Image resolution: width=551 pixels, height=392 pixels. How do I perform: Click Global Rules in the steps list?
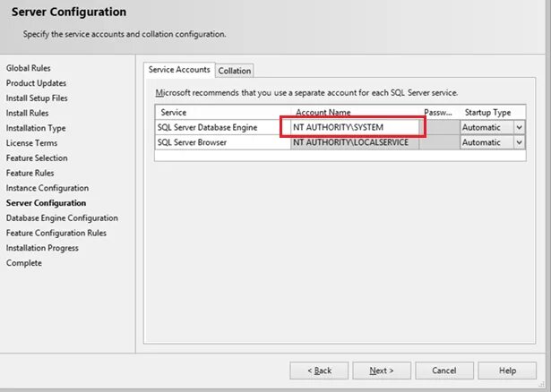click(x=28, y=68)
